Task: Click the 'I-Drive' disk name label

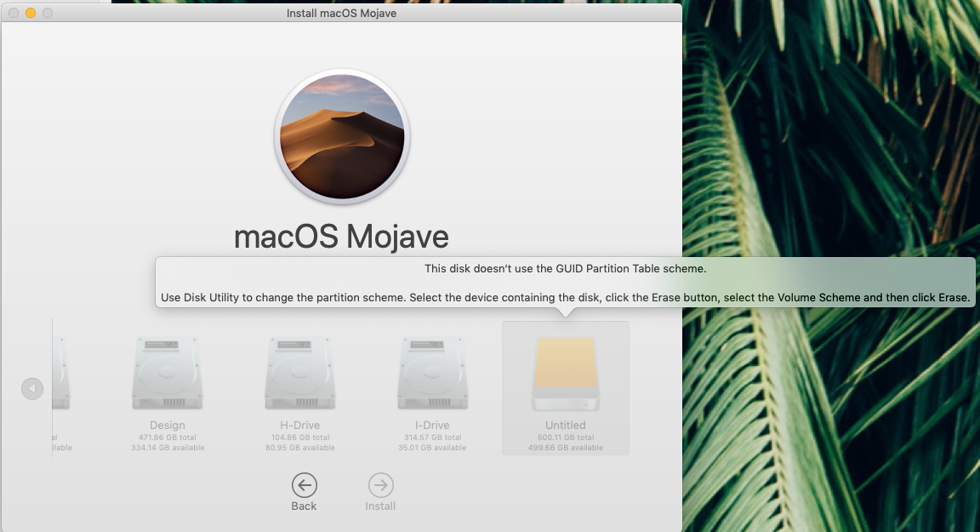Action: (x=432, y=425)
